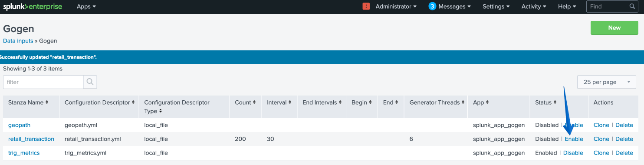Open the Administrator menu
644x165 pixels.
click(396, 7)
